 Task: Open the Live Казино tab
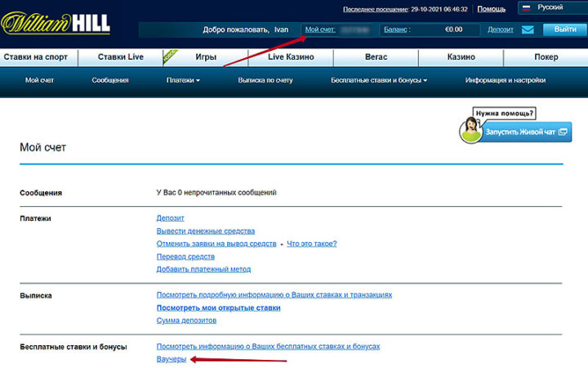290,57
